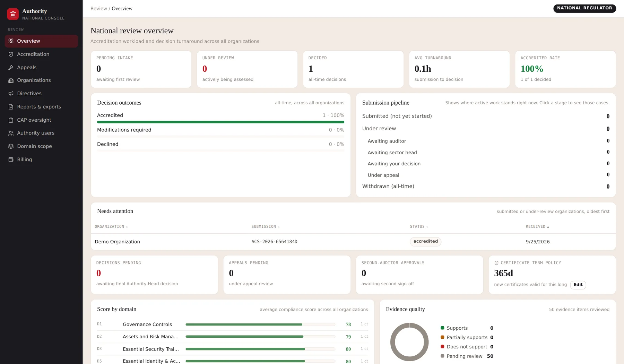Navigate to Directives
The height and width of the screenshot is (364, 624).
click(41, 94)
